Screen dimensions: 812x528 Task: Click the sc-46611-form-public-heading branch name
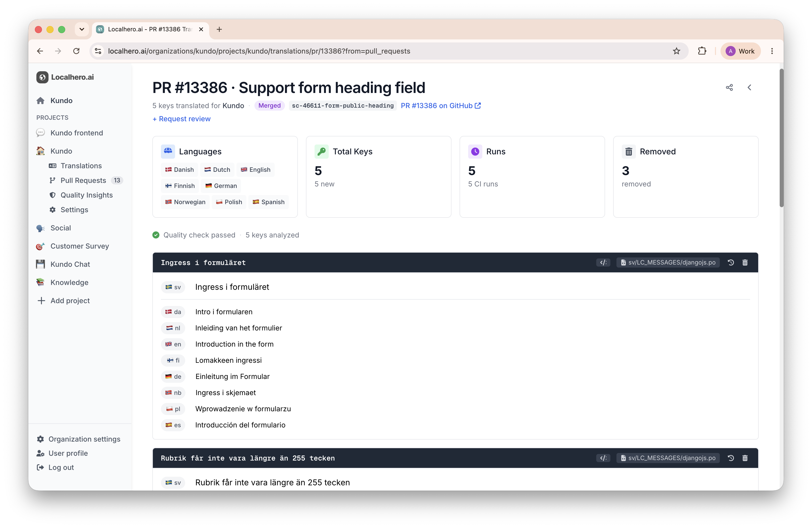[x=343, y=106]
